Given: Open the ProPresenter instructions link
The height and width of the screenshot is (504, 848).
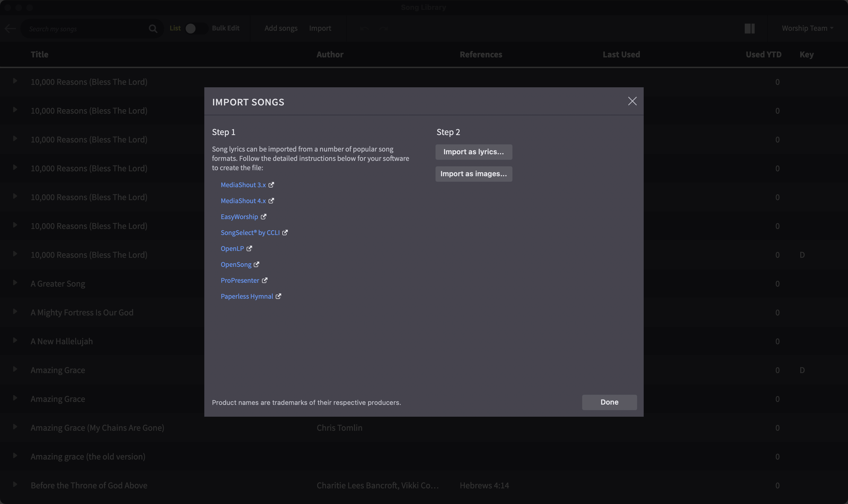Looking at the screenshot, I should pos(240,281).
